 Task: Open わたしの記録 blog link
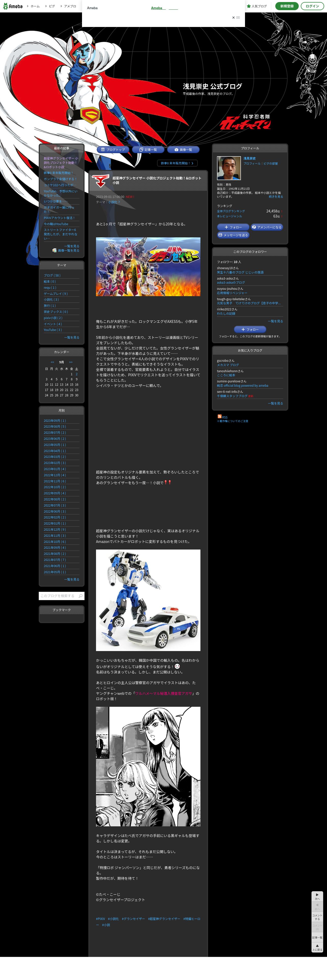[226, 313]
